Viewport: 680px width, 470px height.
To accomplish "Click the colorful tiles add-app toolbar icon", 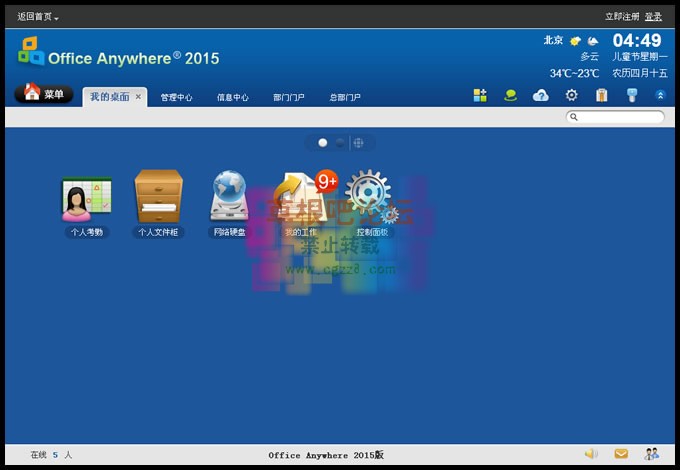I will tap(480, 95).
